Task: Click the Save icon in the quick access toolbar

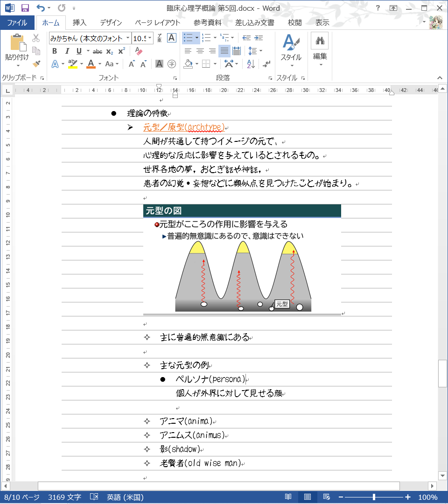Action: 25,8
